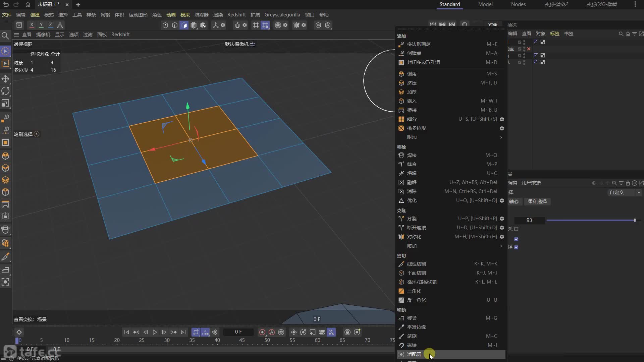Open options gear for 细分 subdivide
Screen dimensions: 644x362
(x=502, y=119)
